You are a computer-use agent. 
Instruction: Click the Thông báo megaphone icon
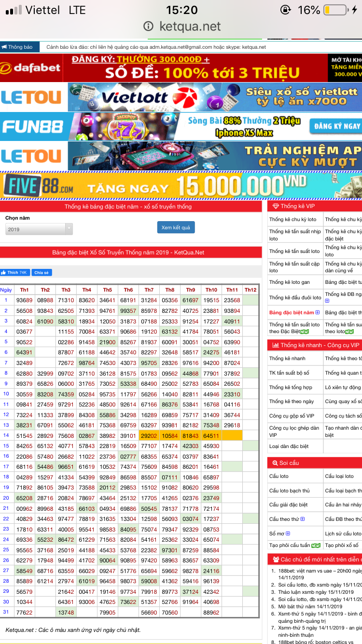click(4, 47)
